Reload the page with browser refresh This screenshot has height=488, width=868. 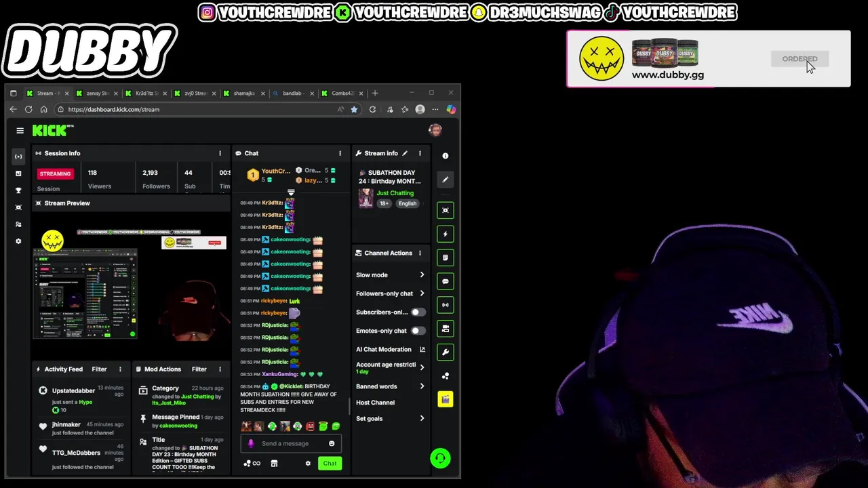pos(28,109)
